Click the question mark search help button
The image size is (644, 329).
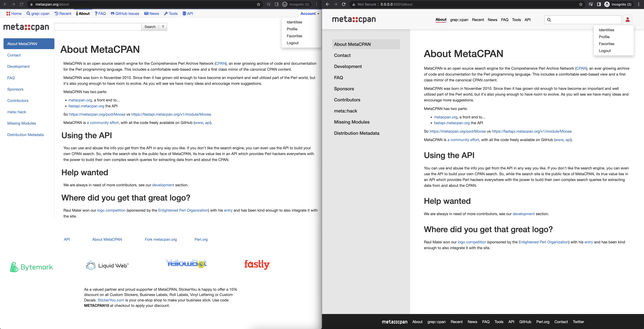pyautogui.click(x=163, y=27)
